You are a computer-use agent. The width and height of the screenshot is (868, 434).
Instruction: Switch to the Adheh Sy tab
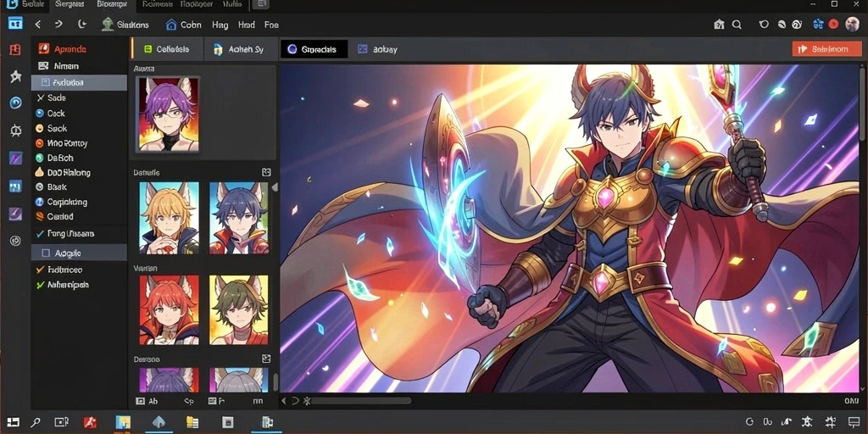point(240,49)
